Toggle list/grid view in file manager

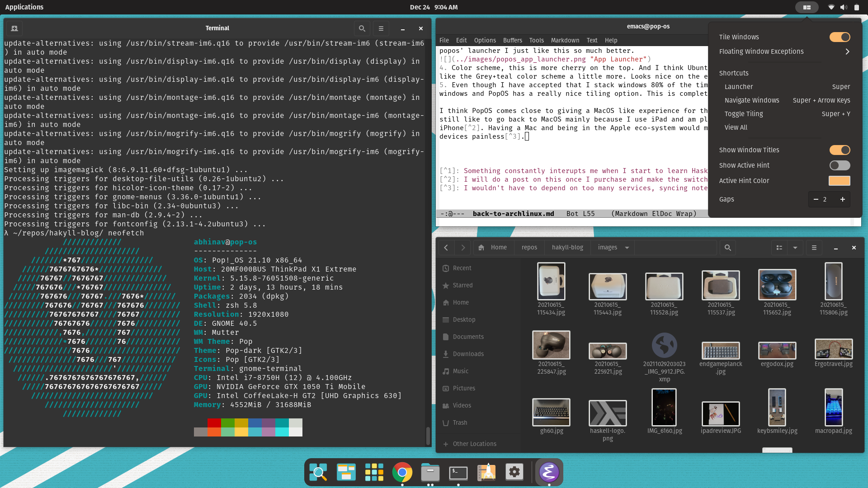(x=779, y=247)
